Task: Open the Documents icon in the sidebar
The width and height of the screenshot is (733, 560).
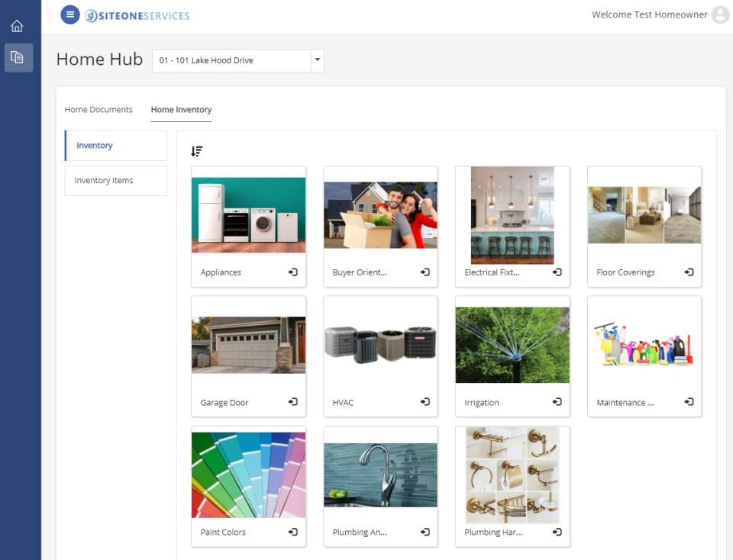Action: 18,57
